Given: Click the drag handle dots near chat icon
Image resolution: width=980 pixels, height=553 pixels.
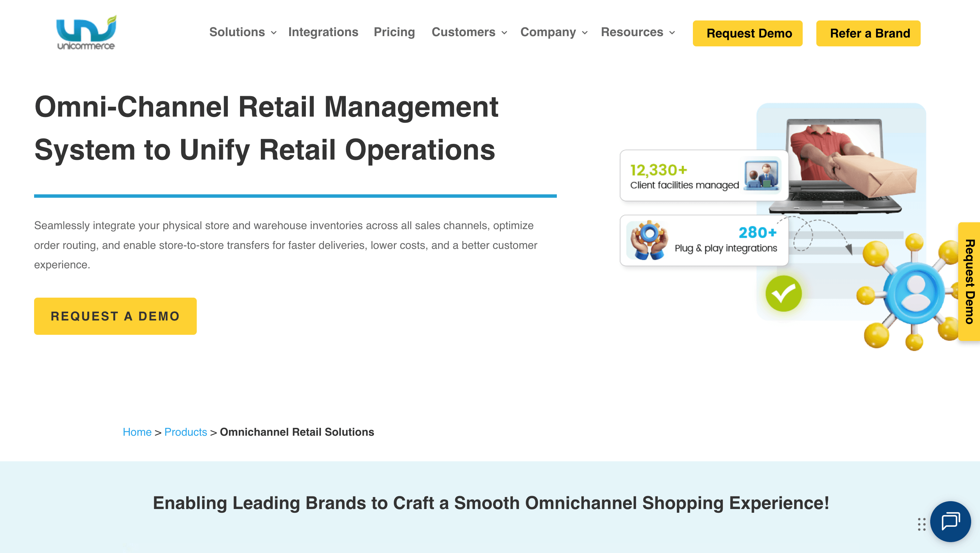Looking at the screenshot, I should pyautogui.click(x=921, y=524).
